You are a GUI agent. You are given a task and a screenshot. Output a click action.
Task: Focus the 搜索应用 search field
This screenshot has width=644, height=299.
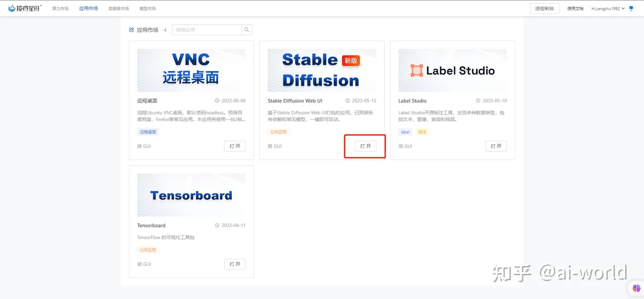pos(207,30)
